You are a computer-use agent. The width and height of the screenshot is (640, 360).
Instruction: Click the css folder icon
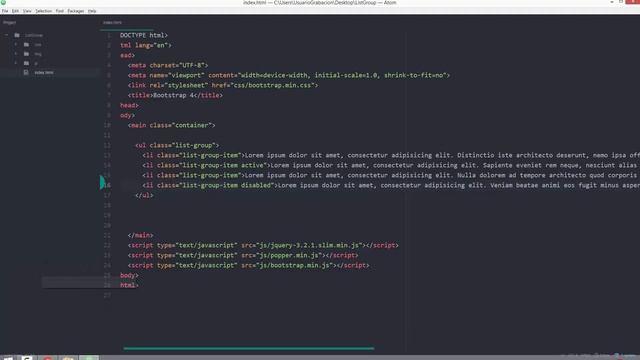coord(26,44)
